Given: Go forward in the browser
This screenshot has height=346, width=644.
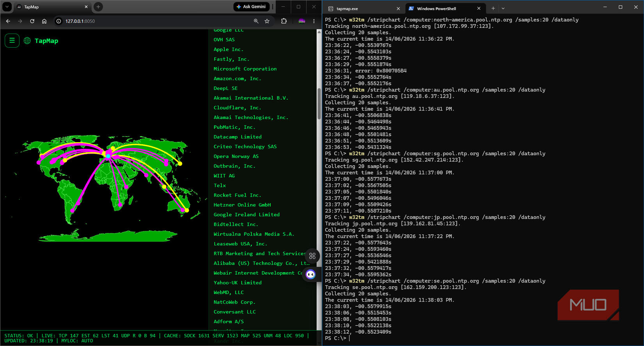Looking at the screenshot, I should [x=20, y=21].
